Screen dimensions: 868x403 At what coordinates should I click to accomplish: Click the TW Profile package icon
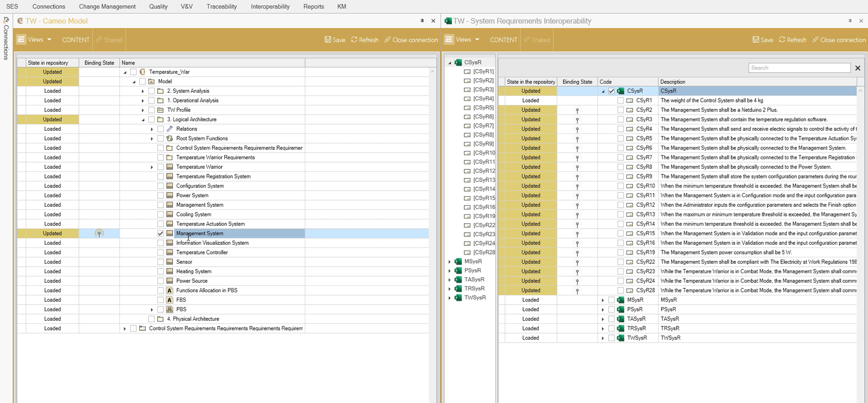click(x=161, y=110)
